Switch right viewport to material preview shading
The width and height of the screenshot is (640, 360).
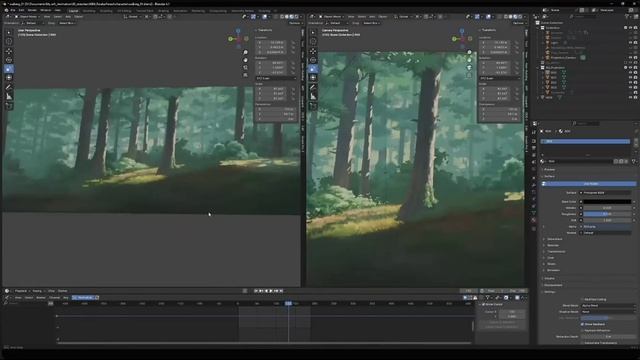click(515, 17)
